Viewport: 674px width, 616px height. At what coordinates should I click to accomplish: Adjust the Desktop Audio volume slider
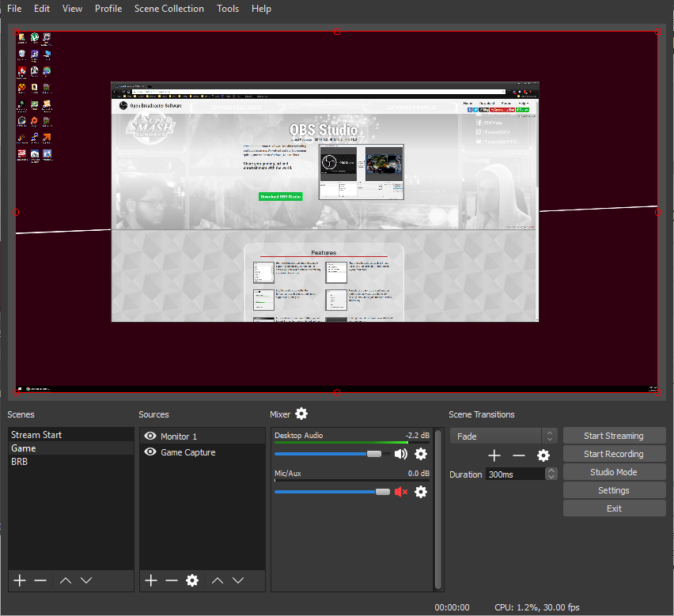[x=373, y=454]
